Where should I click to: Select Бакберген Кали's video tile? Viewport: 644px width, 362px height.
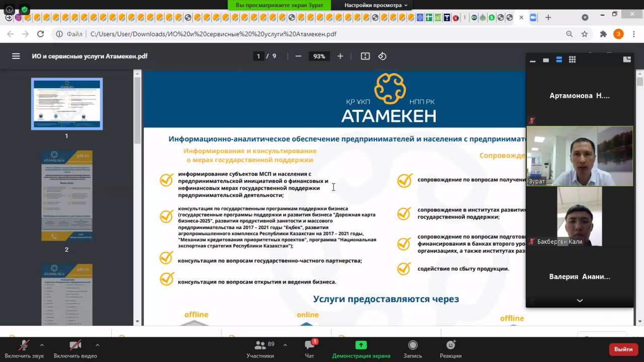(580, 216)
